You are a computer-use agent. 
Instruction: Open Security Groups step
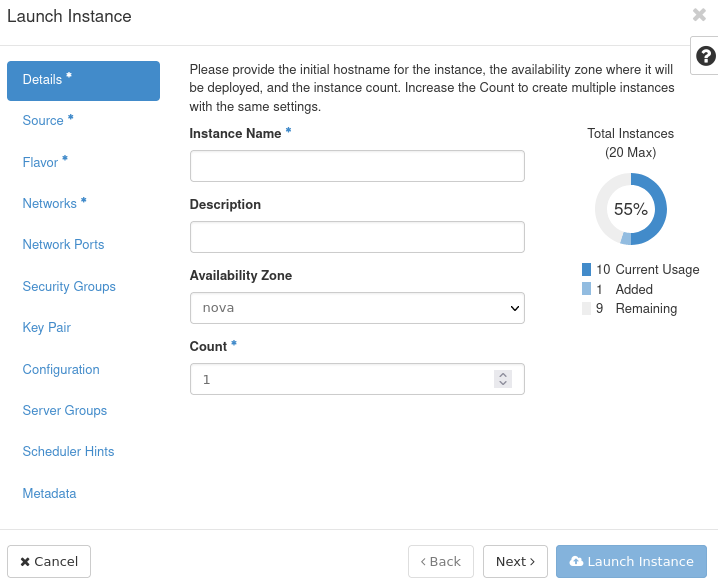point(69,287)
